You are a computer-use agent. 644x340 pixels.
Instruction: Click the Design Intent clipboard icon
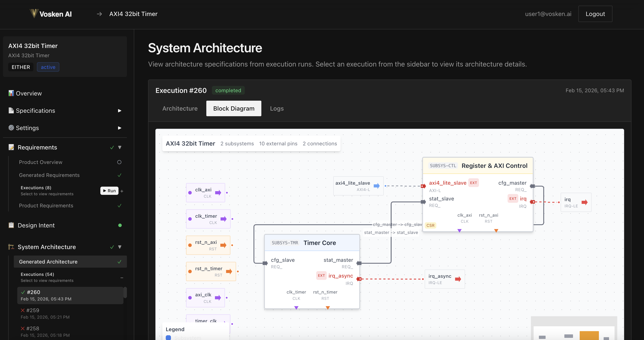tap(11, 225)
